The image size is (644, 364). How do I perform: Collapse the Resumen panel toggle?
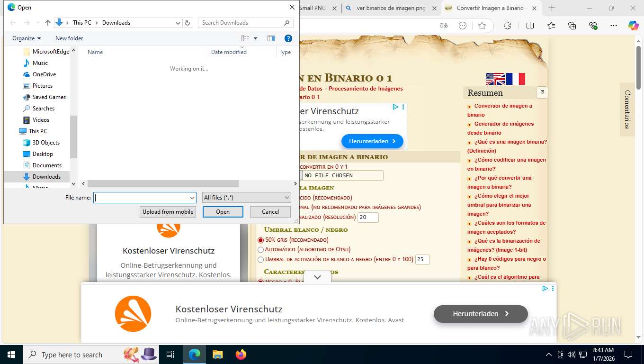[542, 92]
